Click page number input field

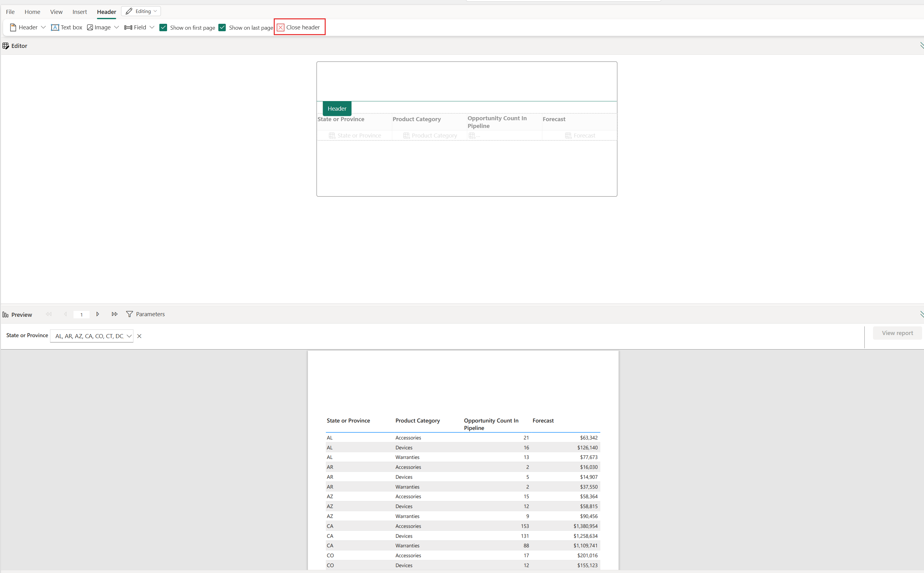(x=81, y=314)
